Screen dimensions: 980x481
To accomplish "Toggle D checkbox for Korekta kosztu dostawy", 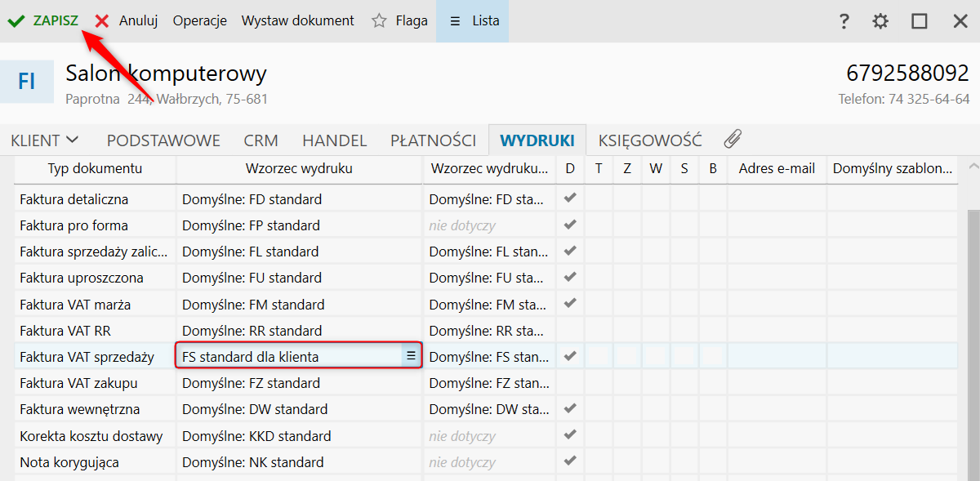I will point(570,435).
